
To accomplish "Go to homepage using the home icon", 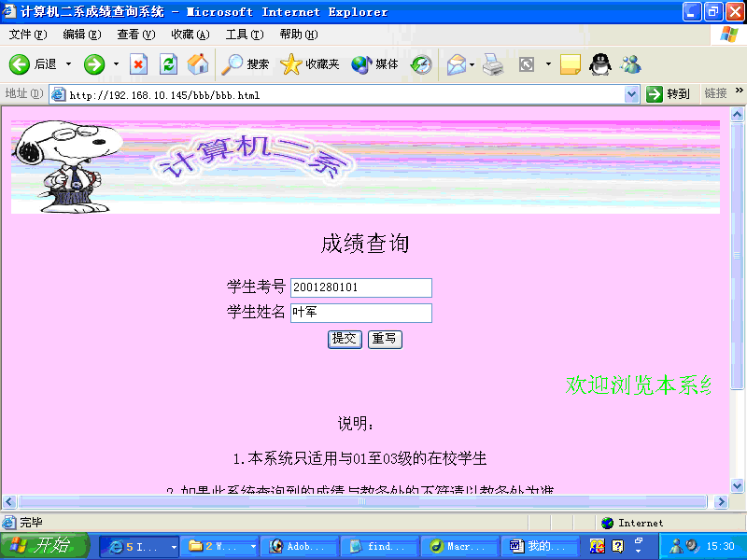I will (196, 64).
